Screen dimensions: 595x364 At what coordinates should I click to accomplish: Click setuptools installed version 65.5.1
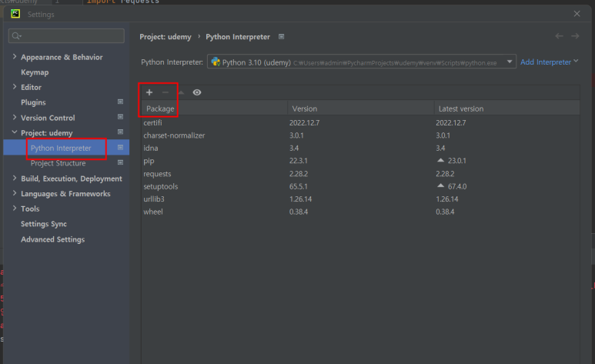point(298,186)
